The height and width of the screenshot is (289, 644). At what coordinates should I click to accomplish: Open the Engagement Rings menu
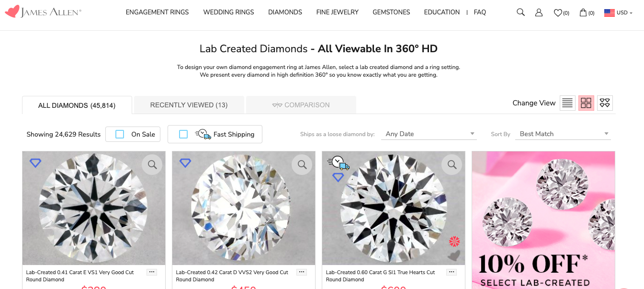tap(157, 12)
